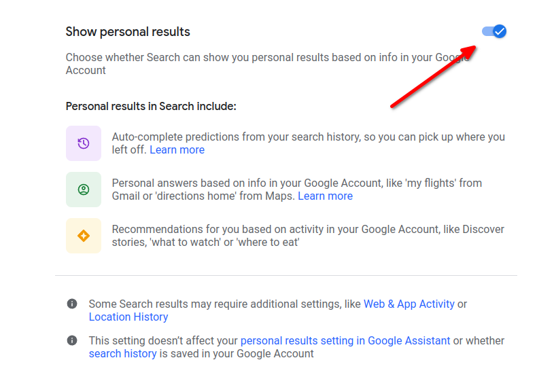Open the search history link
The height and width of the screenshot is (392, 537).
click(x=122, y=354)
